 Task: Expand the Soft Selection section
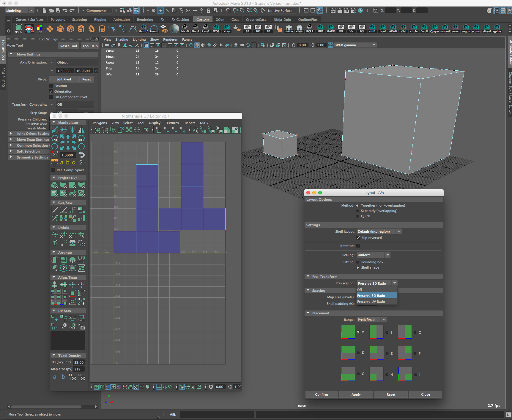tap(11, 151)
